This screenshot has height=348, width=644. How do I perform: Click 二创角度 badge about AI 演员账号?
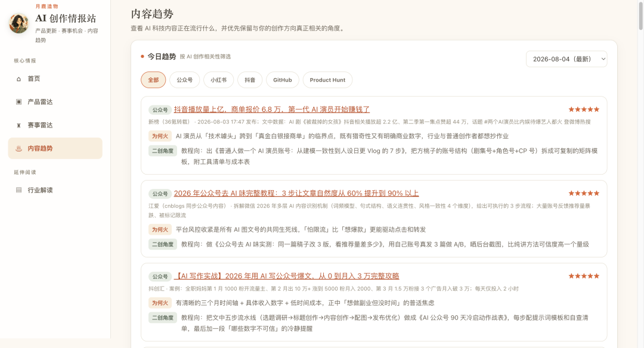tap(163, 151)
